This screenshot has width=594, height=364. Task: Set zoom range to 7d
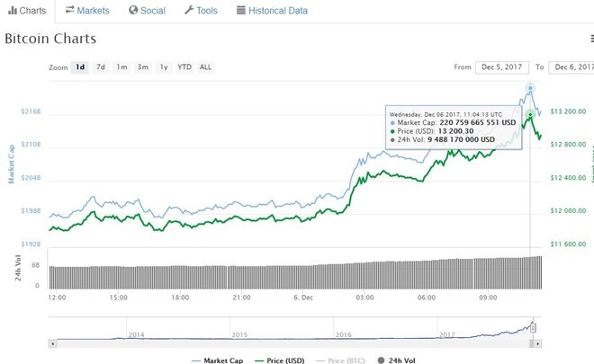[x=101, y=67]
